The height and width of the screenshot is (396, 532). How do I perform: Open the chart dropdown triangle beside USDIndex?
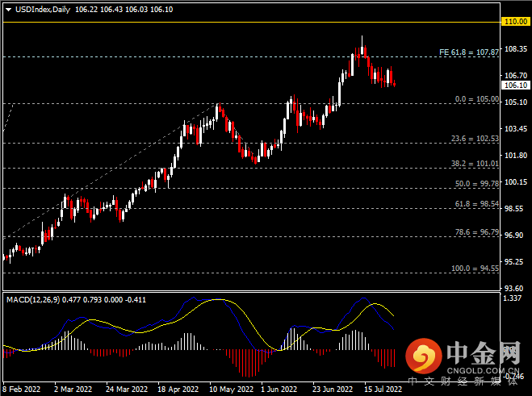click(x=9, y=10)
